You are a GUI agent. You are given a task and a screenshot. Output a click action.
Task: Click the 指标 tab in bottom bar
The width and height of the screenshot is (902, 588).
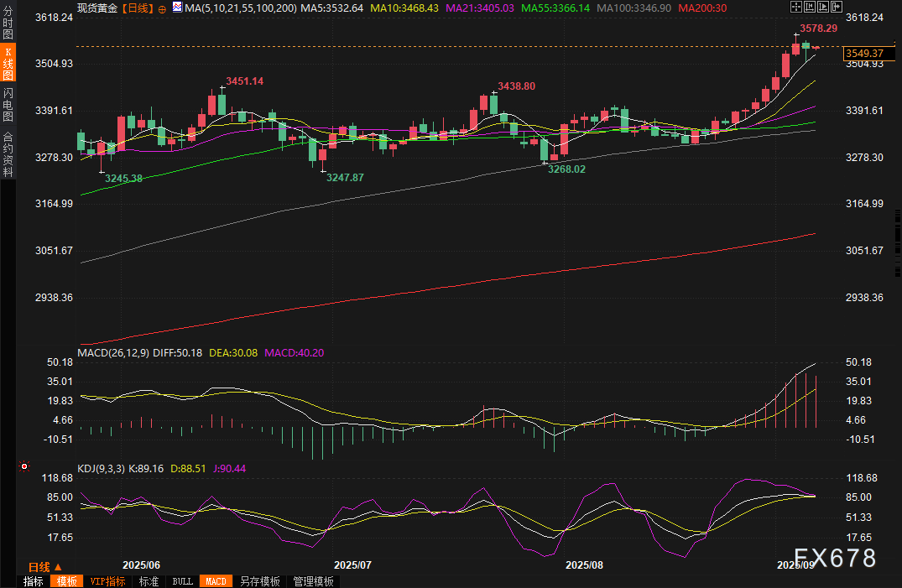click(x=34, y=581)
